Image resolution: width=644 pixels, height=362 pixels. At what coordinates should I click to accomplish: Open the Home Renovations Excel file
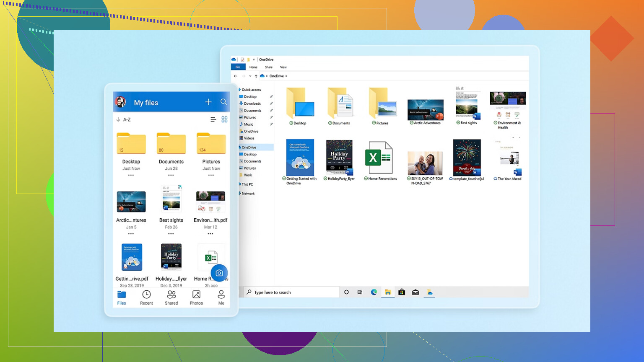coord(379,158)
